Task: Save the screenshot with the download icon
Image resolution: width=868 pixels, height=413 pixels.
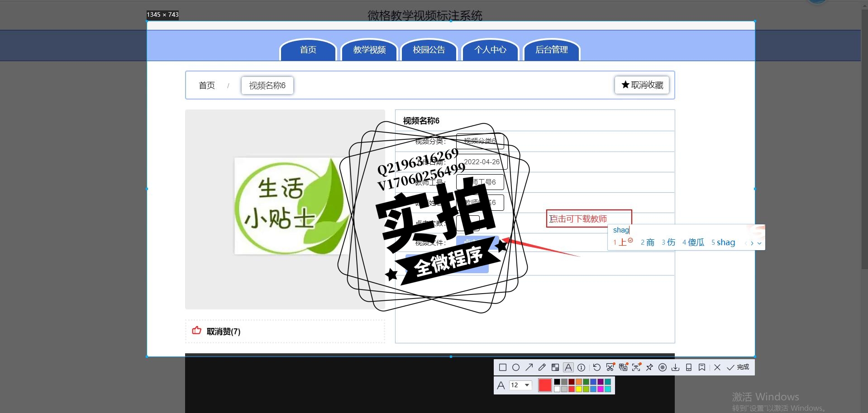Action: (676, 367)
